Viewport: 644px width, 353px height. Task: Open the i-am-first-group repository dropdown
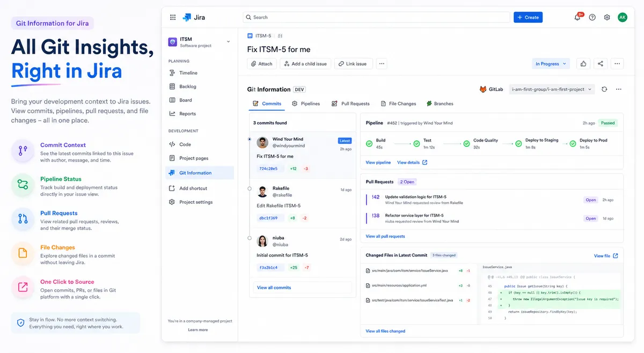(552, 89)
